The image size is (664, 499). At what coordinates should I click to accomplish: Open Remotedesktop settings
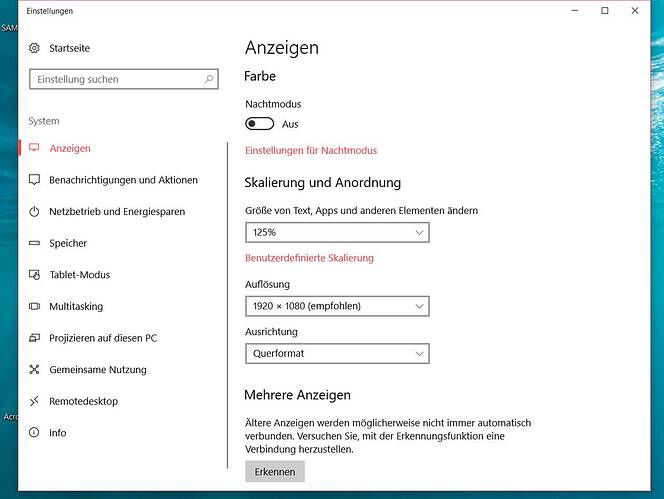(83, 401)
